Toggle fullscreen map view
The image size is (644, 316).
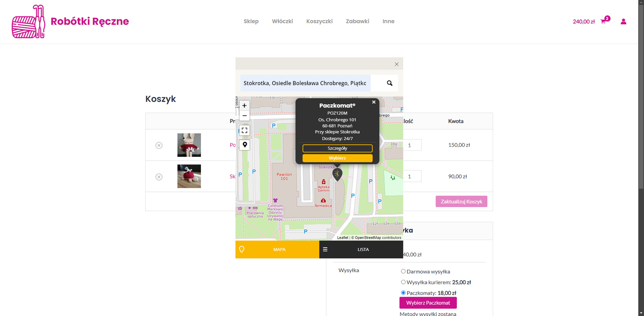pyautogui.click(x=244, y=131)
